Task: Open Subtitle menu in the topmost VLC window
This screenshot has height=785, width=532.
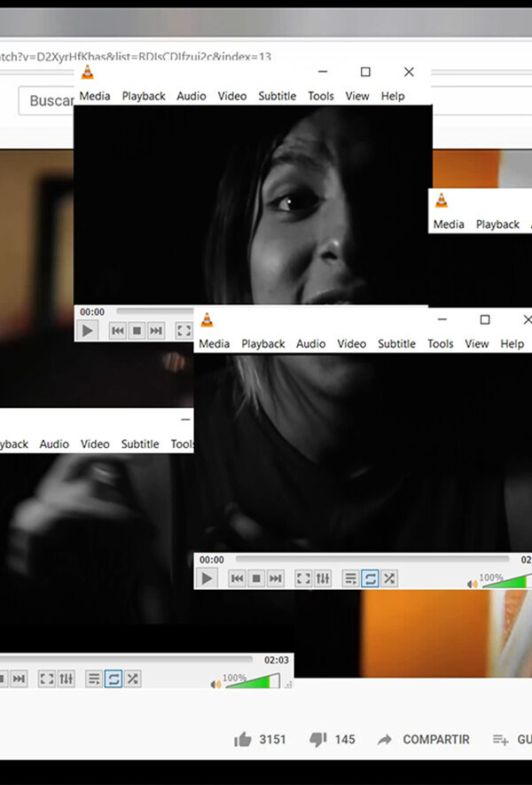Action: pos(277,96)
